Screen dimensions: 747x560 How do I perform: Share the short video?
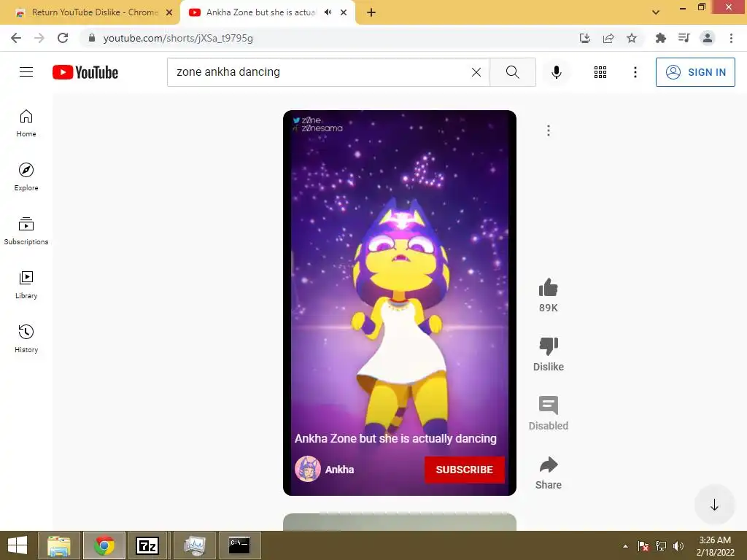549,464
